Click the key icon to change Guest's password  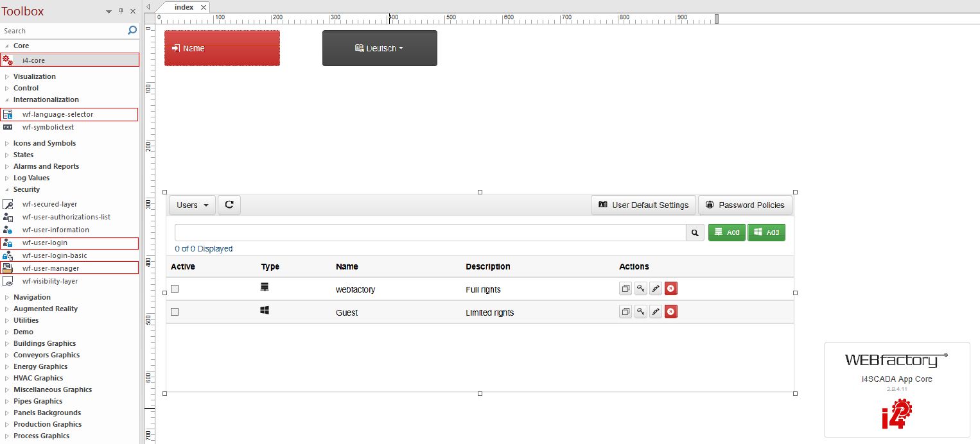(x=640, y=311)
